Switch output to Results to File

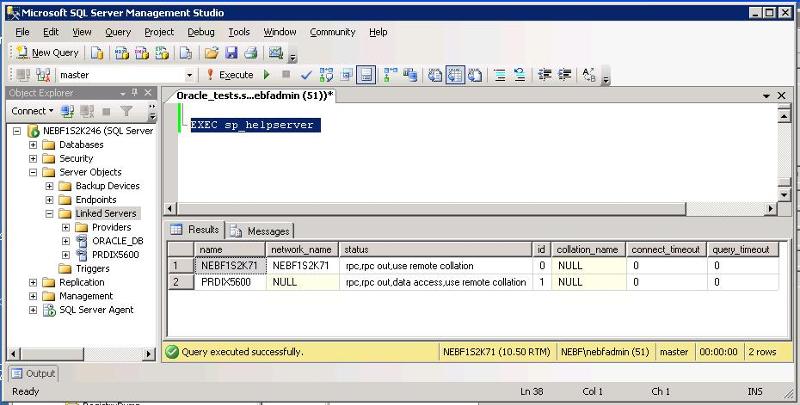475,75
